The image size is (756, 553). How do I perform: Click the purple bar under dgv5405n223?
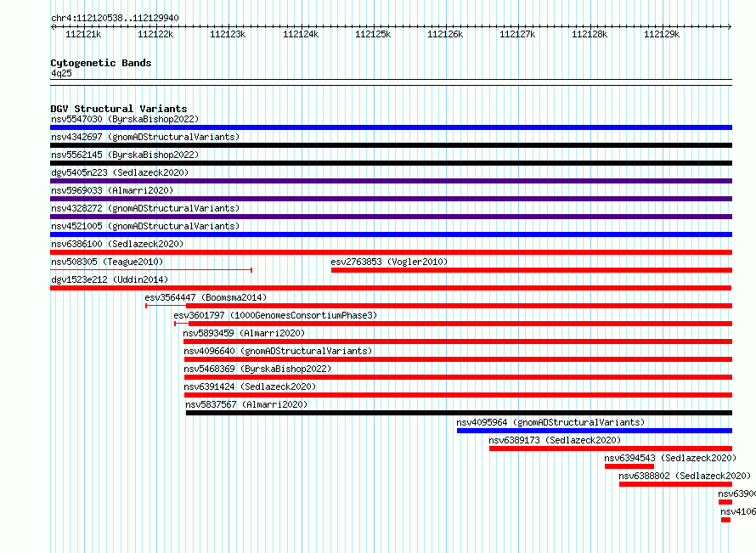(x=391, y=181)
